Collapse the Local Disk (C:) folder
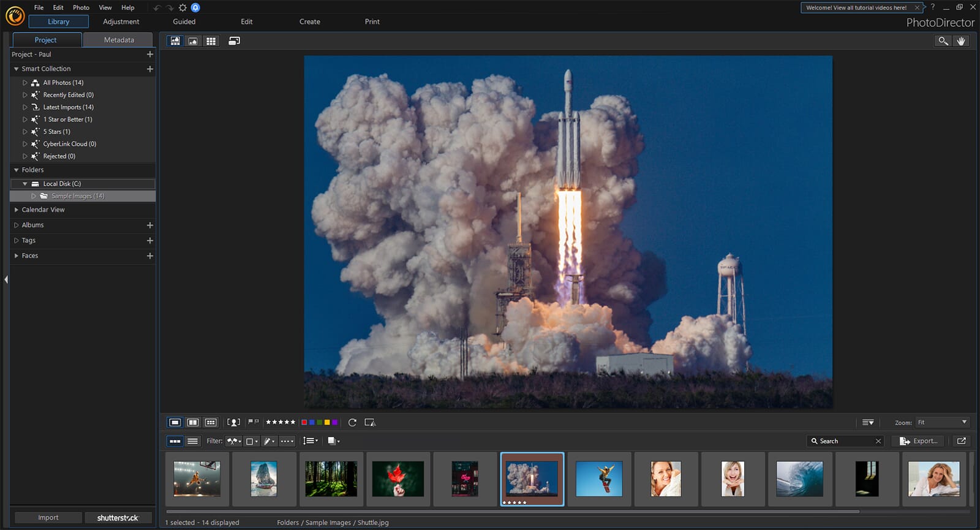The image size is (980, 530). point(25,184)
